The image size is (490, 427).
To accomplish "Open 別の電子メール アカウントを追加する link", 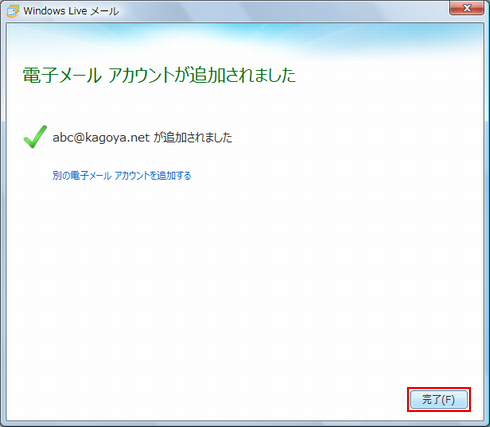I will coord(122,175).
